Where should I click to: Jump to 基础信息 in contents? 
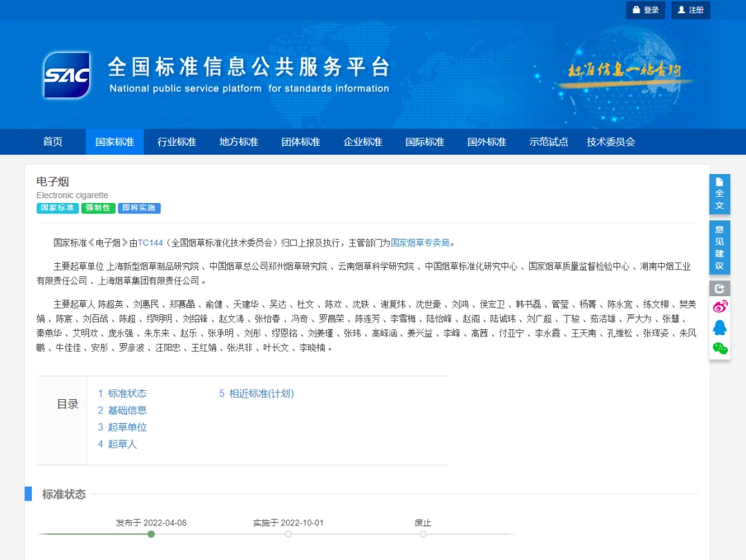127,410
